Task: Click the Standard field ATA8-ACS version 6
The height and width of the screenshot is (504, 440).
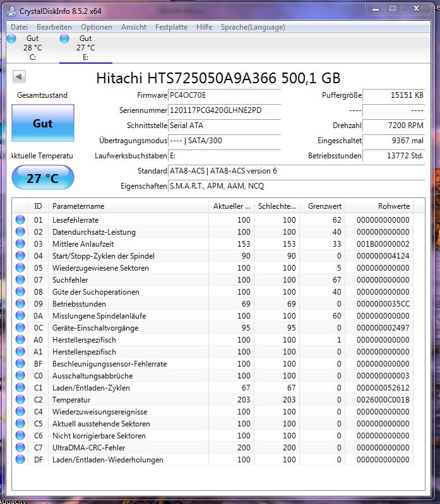Action: coord(296,171)
